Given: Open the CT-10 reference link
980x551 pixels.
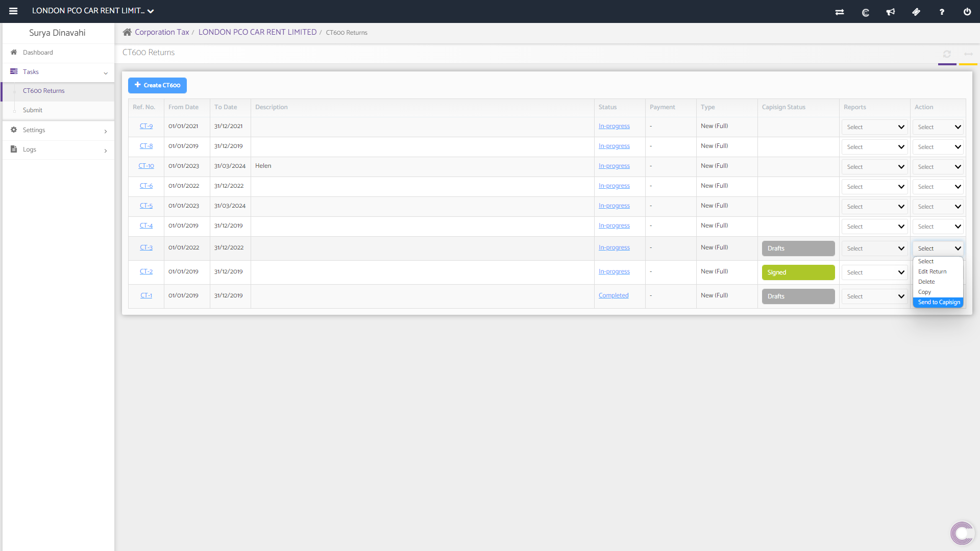Looking at the screenshot, I should [146, 166].
